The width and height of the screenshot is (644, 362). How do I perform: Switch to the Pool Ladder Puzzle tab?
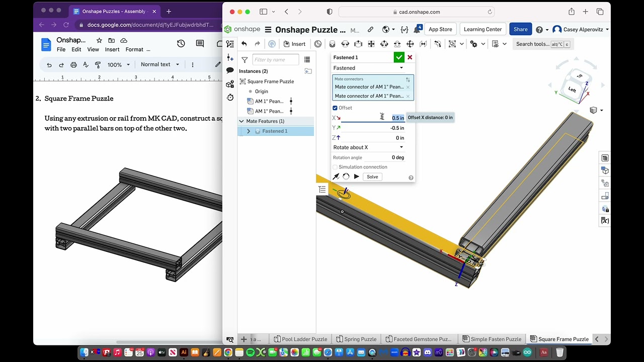click(300, 339)
